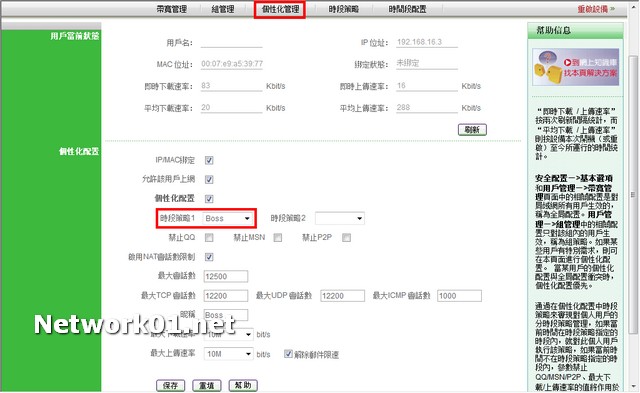Switch to the 組管理 tab
640x393 pixels.
tap(222, 9)
